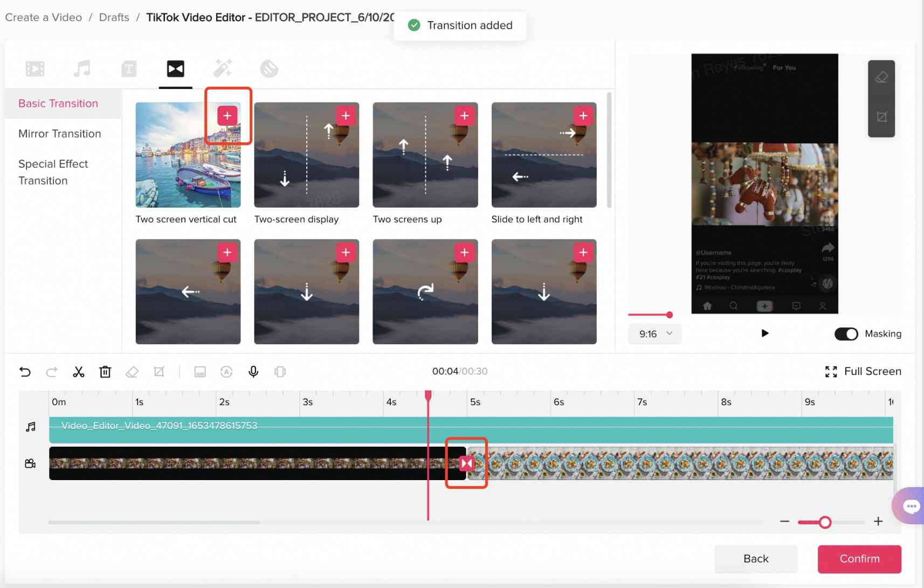Image resolution: width=924 pixels, height=588 pixels.
Task: Start a voiceover with the microphone icon
Action: (x=253, y=372)
